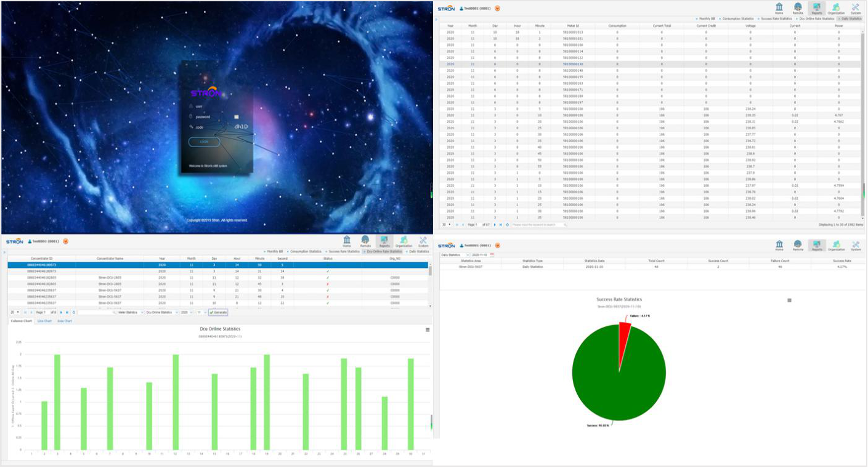This screenshot has height=468, width=868.
Task: Click refresh icon in the 67-page table pager
Action: 507,225
